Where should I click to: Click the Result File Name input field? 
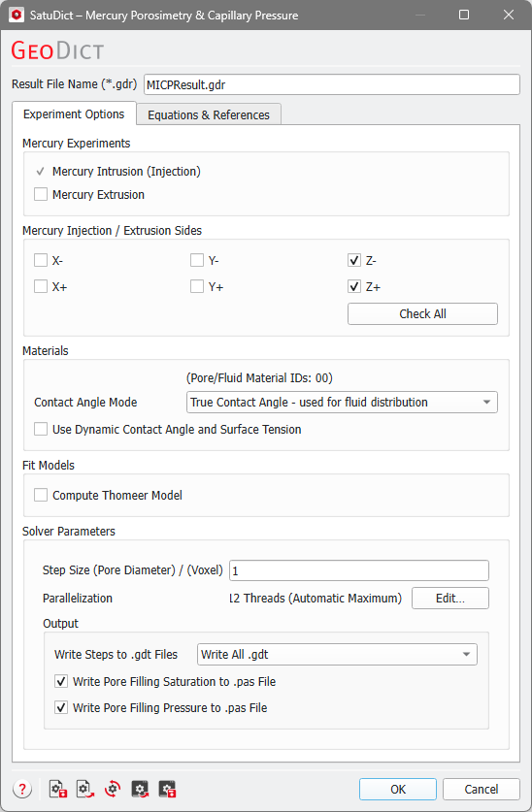pyautogui.click(x=332, y=84)
